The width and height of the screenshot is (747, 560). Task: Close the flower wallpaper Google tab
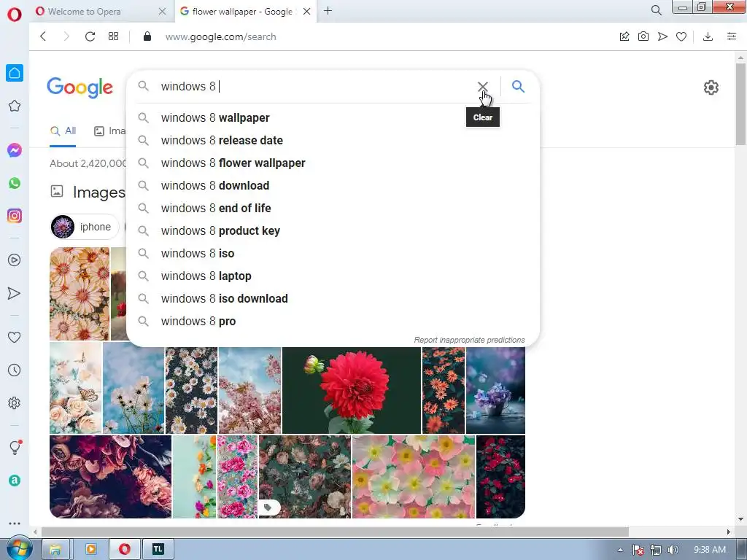tap(307, 12)
